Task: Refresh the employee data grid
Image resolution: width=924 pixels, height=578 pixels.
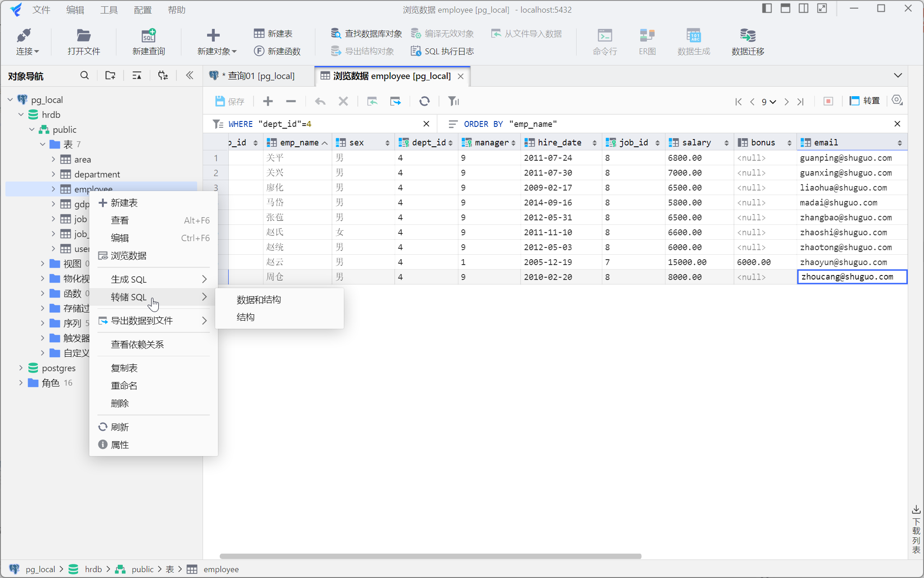Action: (x=424, y=101)
